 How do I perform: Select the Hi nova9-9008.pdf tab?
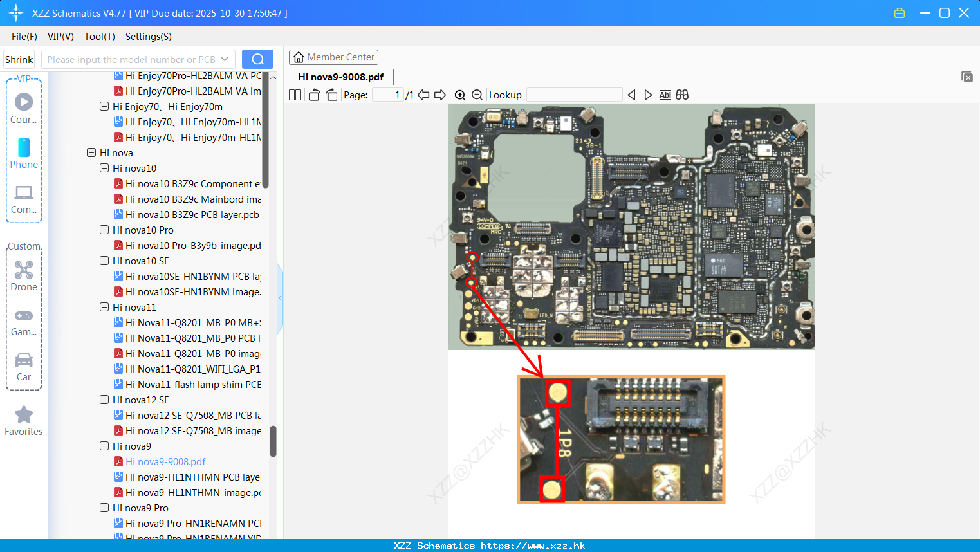pyautogui.click(x=340, y=77)
